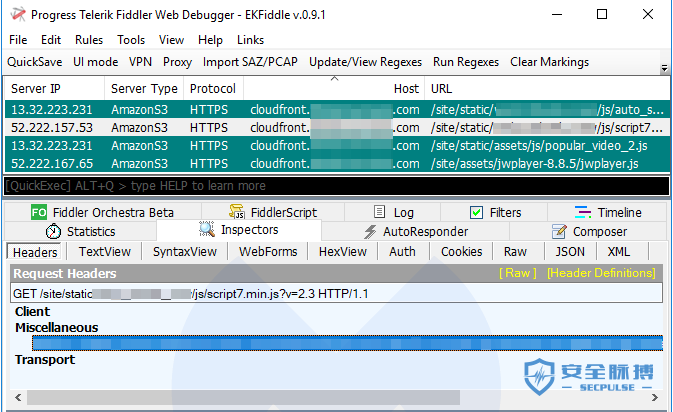Screen dimensions: 673x412
Task: Click the AutoResponder lightning icon
Action: 370,232
